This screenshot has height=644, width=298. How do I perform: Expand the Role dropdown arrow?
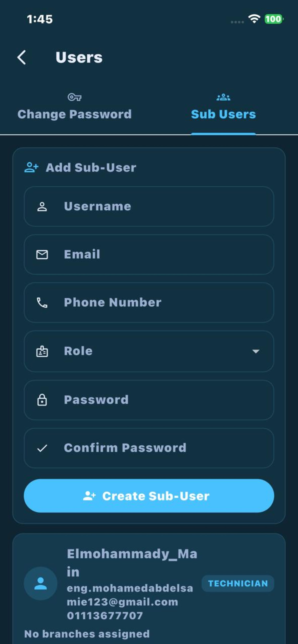point(256,351)
